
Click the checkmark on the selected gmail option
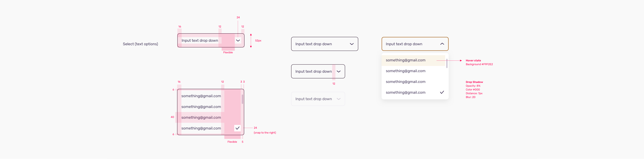pyautogui.click(x=442, y=92)
